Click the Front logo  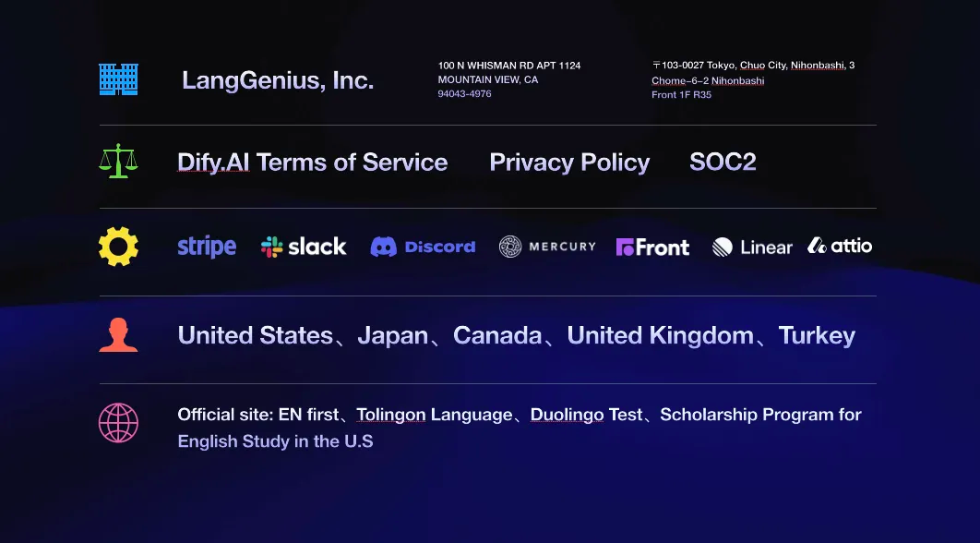pyautogui.click(x=652, y=247)
